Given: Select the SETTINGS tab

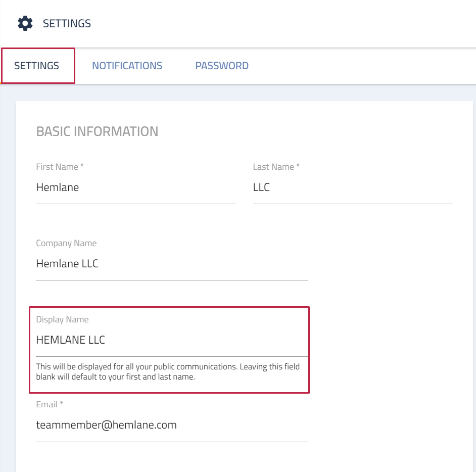Looking at the screenshot, I should click(37, 66).
